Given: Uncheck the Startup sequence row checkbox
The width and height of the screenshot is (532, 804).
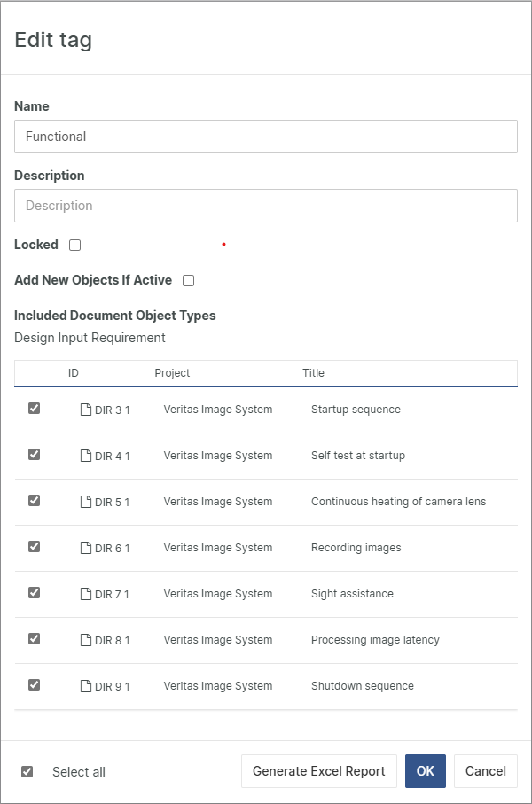Looking at the screenshot, I should click(34, 409).
